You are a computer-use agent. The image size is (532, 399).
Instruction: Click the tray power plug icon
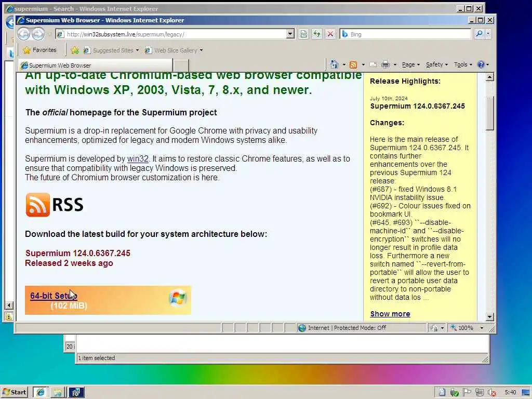click(x=454, y=393)
